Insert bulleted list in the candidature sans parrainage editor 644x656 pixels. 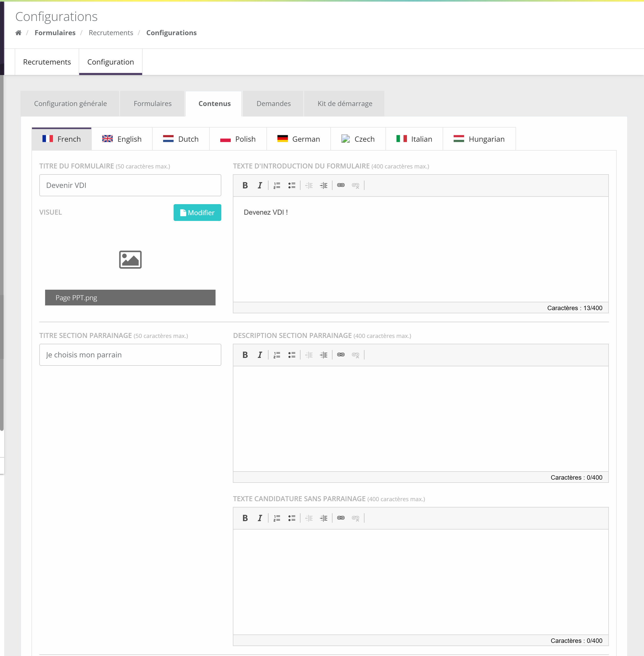click(x=292, y=518)
